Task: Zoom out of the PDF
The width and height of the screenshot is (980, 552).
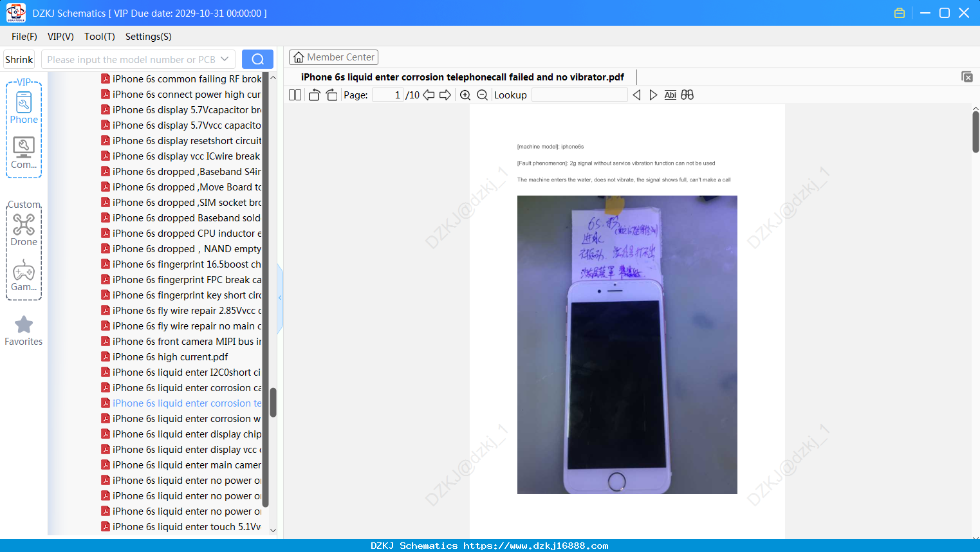Action: 482,95
